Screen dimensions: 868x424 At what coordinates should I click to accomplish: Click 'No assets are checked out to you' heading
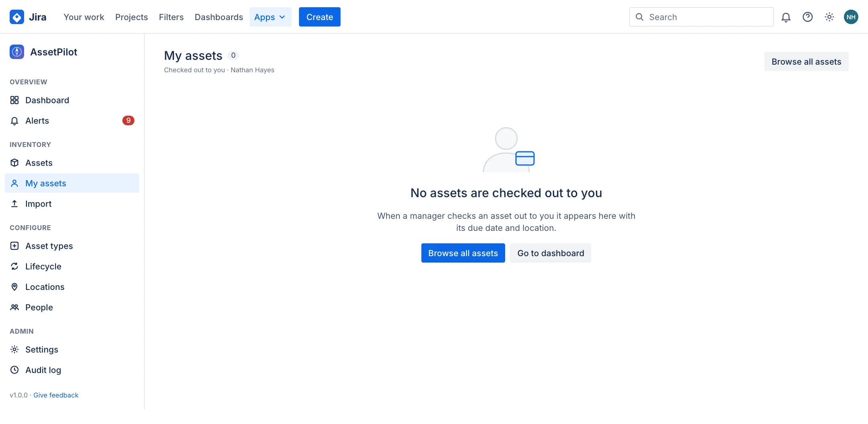click(506, 193)
